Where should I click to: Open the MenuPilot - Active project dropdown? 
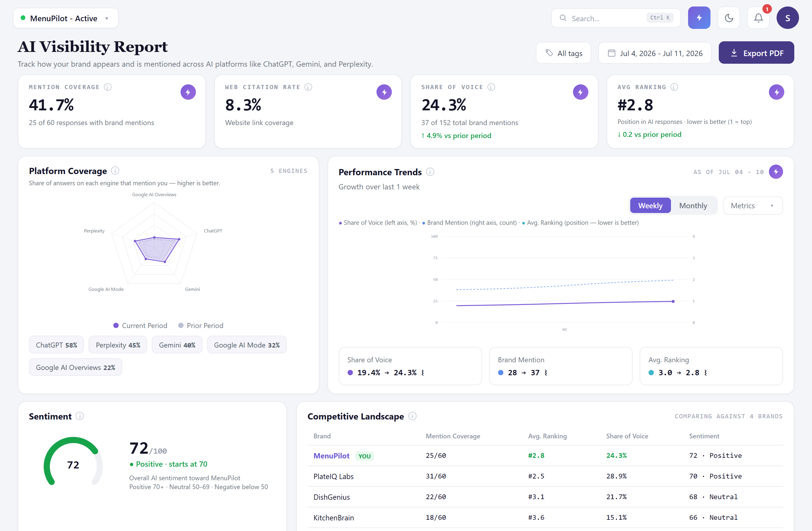tap(66, 18)
